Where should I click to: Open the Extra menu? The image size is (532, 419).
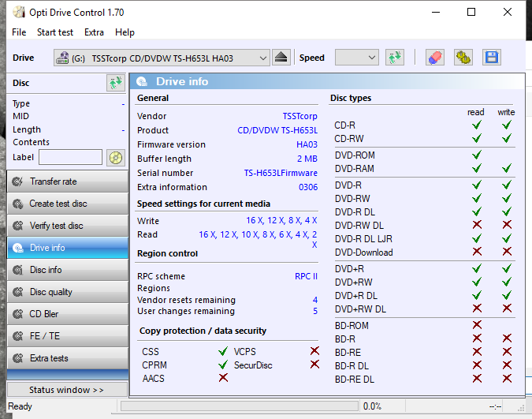click(94, 32)
